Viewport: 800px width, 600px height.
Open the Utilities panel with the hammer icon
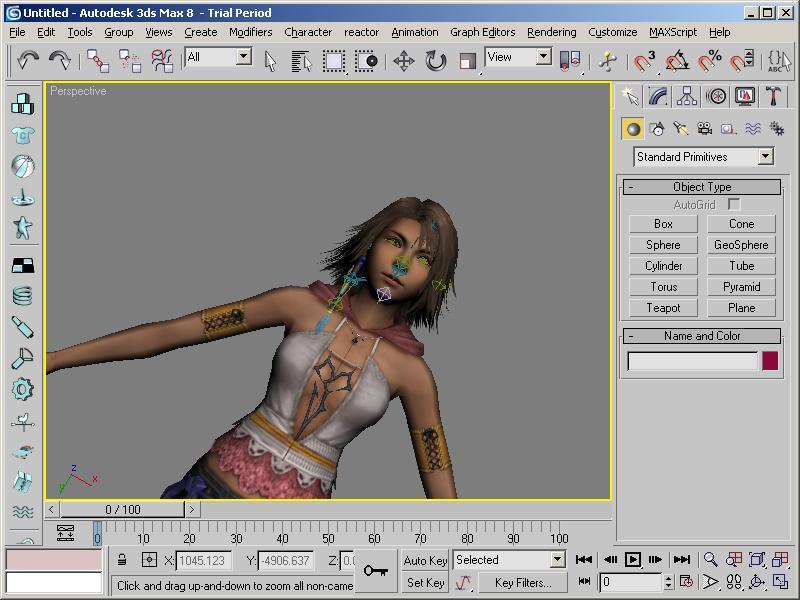(x=773, y=96)
